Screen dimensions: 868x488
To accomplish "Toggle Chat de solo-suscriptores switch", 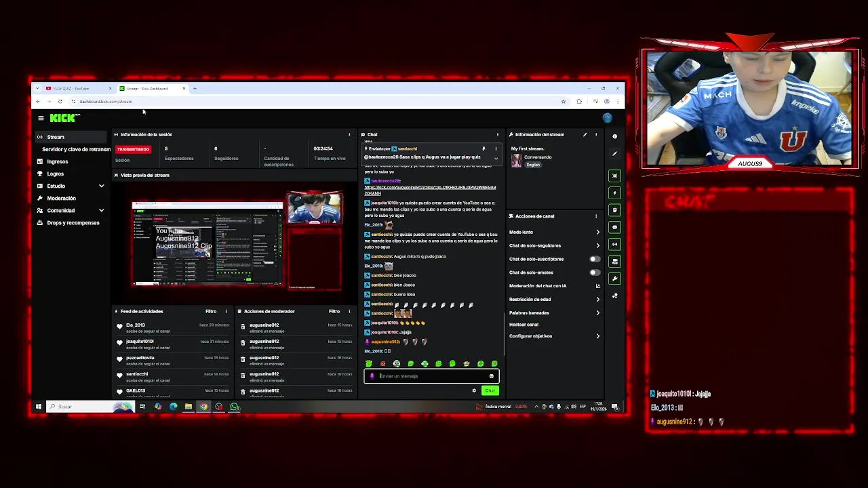I will 595,259.
